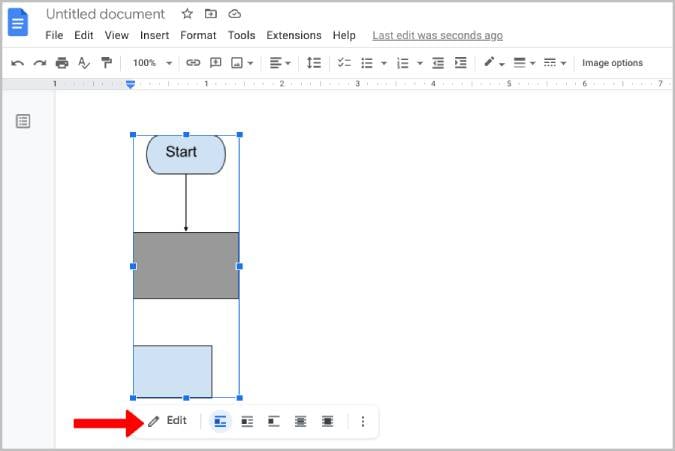Star the Untitled document

[x=187, y=14]
